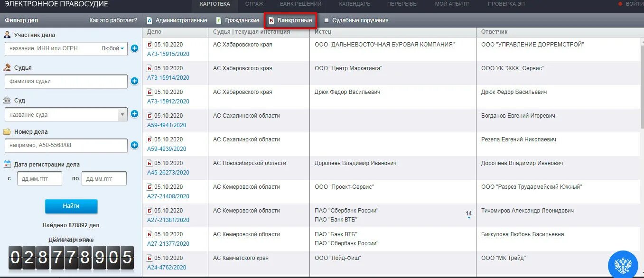Click the registration date from field

(x=39, y=178)
